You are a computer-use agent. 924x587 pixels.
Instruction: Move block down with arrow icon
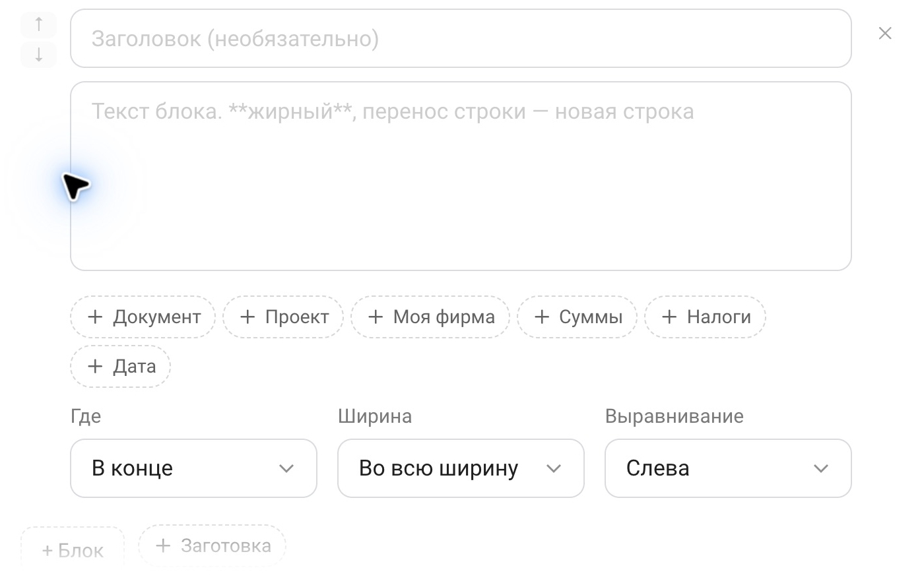pyautogui.click(x=39, y=54)
